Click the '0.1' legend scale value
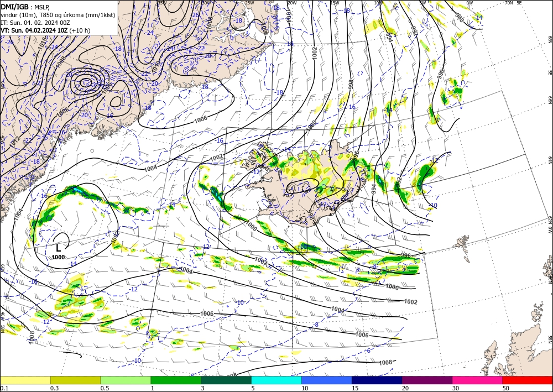The image size is (553, 392). [x=3, y=388]
